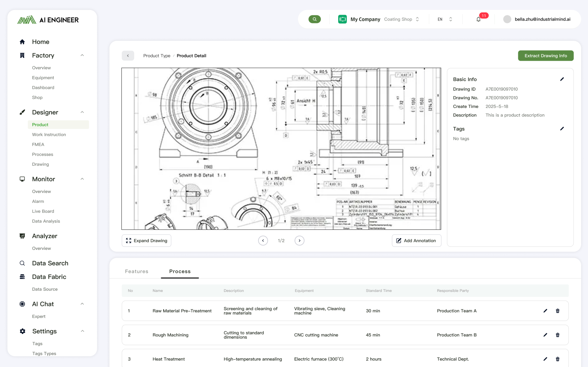Go to next drawing page arrow
The width and height of the screenshot is (588, 367).
pos(300,241)
